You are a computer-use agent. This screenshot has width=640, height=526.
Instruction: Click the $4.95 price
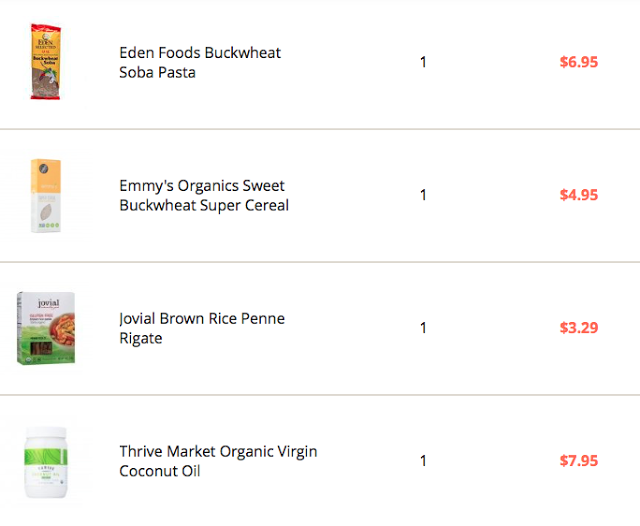click(579, 195)
